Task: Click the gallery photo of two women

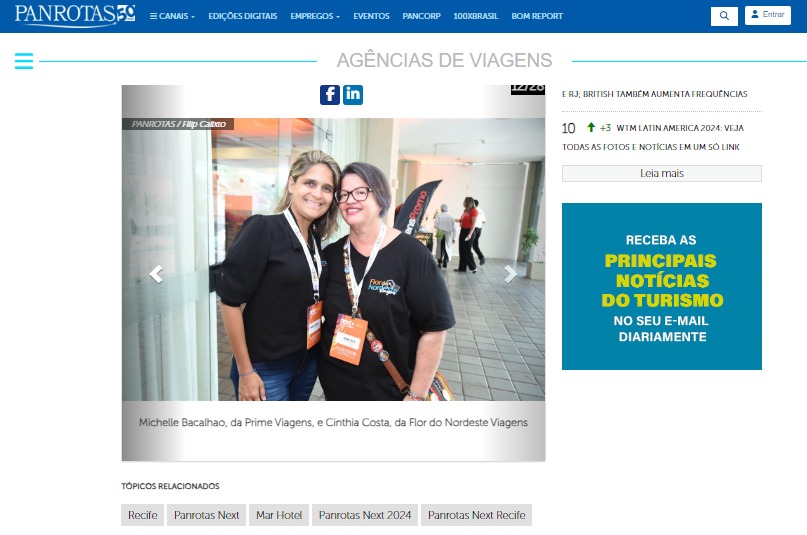Action: (x=334, y=259)
